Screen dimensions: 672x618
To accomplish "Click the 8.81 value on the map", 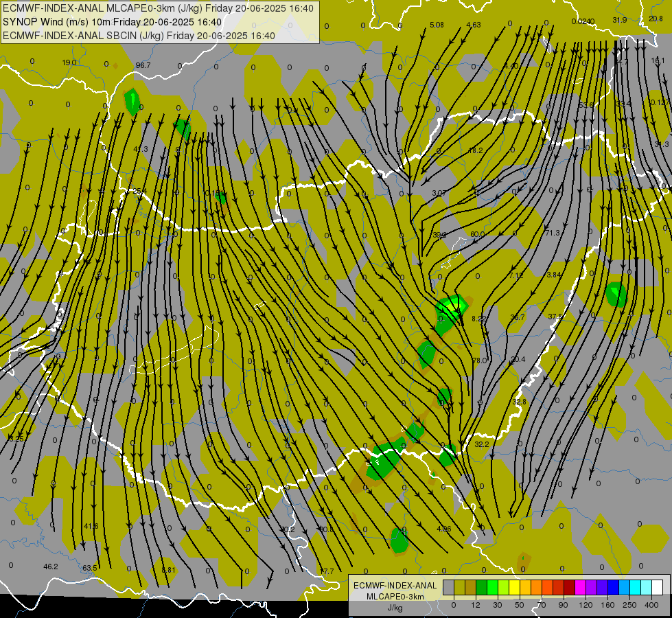I will point(168,570).
